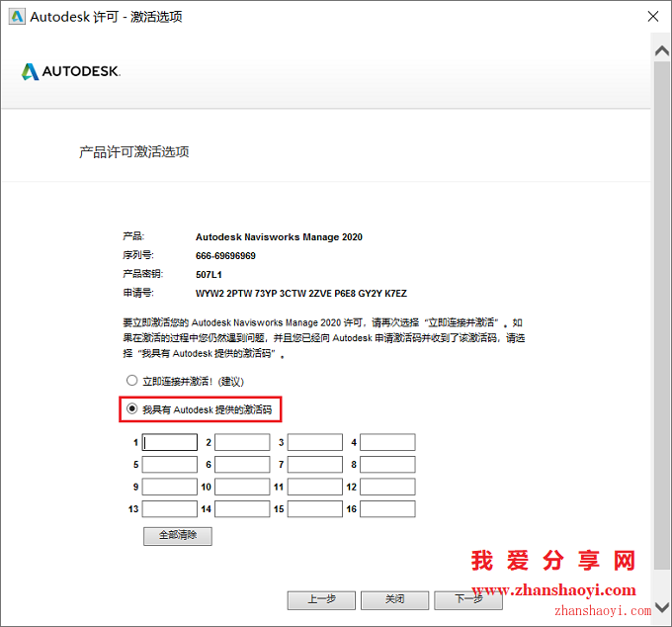The width and height of the screenshot is (672, 627).
Task: Click activation code field 1
Action: [170, 442]
